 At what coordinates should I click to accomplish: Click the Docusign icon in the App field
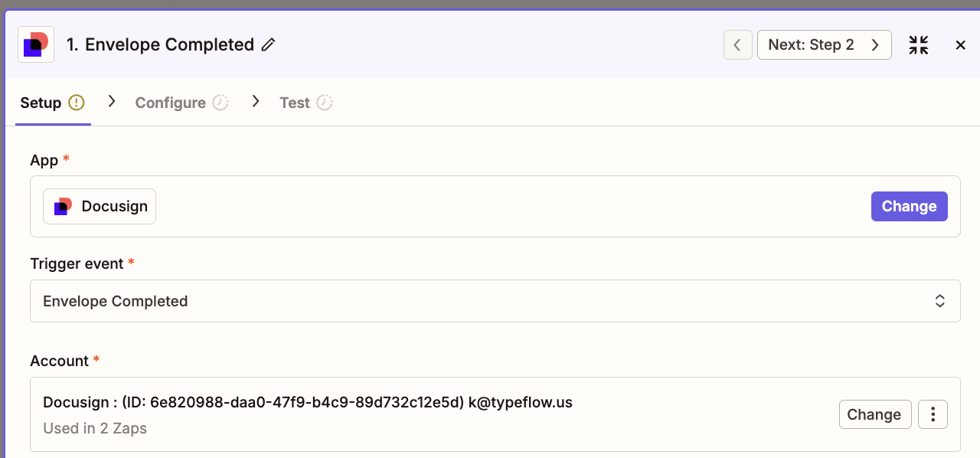tap(63, 207)
